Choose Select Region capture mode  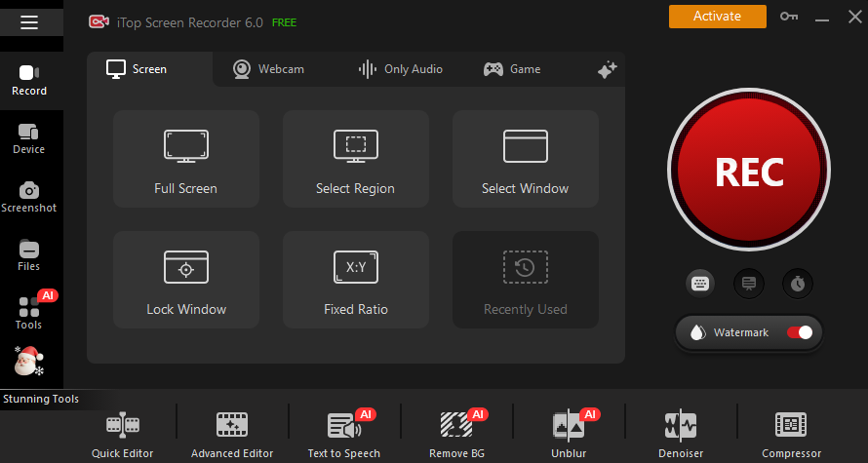coord(355,159)
